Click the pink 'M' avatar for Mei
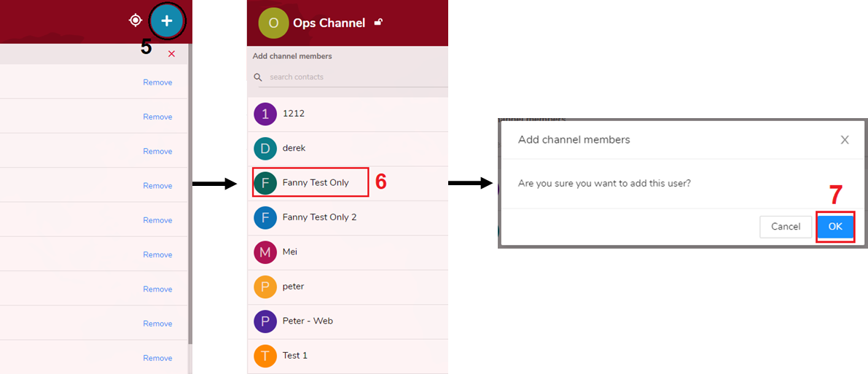The width and height of the screenshot is (868, 374). coord(265,252)
